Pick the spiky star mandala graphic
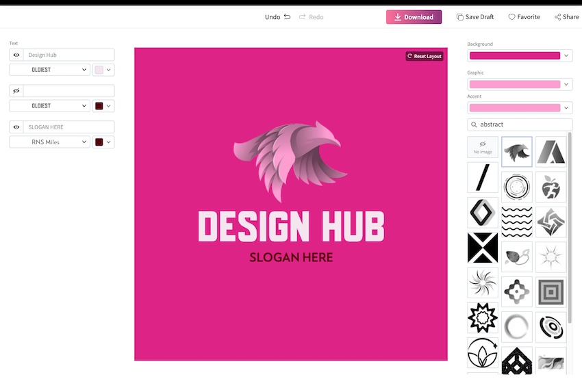 point(483,318)
